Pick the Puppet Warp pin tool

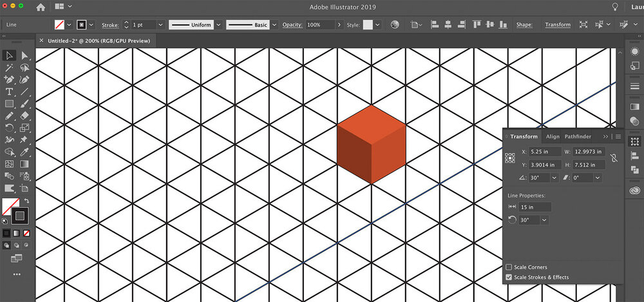24,140
